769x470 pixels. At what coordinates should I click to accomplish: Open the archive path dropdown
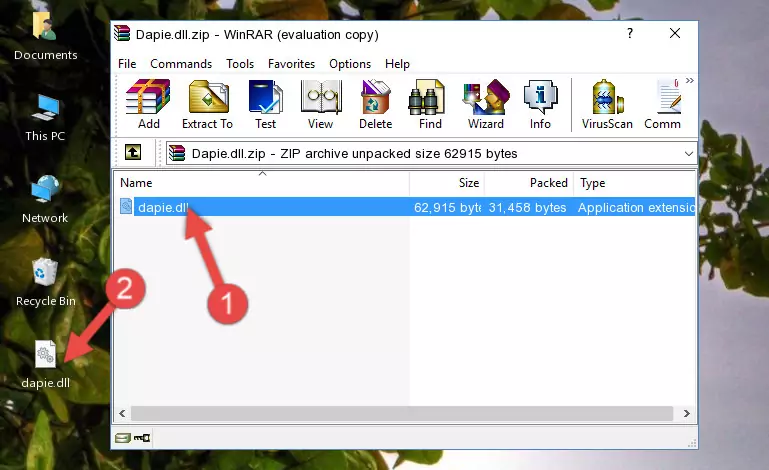tap(689, 154)
